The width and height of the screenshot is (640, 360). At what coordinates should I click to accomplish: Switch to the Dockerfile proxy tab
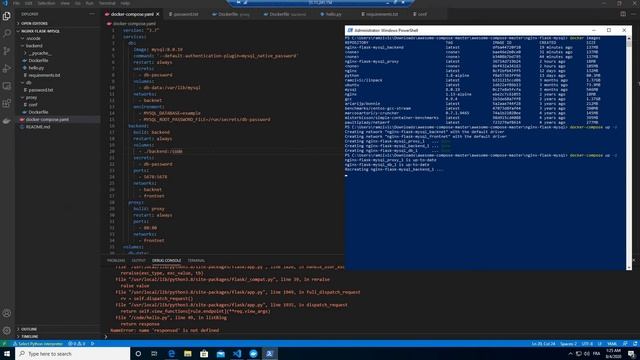(231, 14)
